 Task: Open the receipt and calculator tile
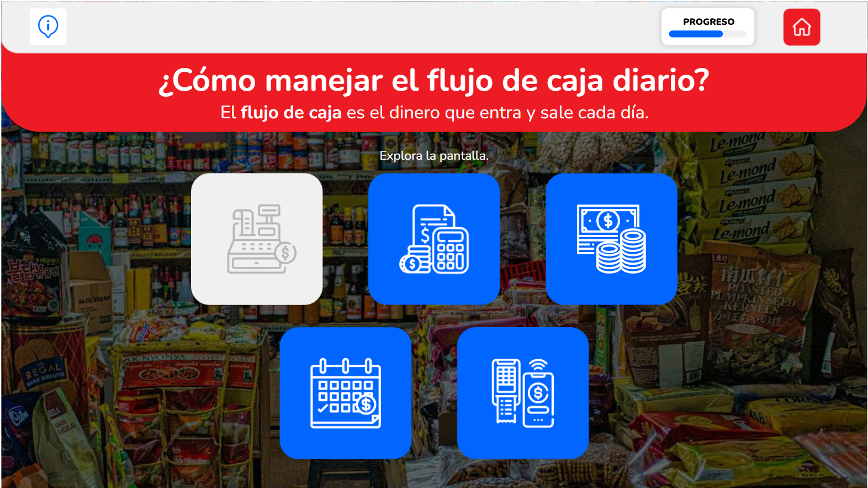click(434, 239)
